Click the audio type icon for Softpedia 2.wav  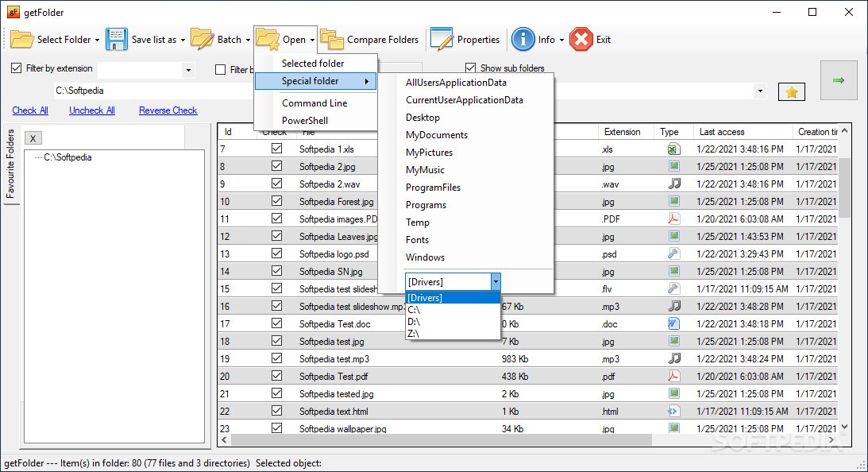point(673,184)
